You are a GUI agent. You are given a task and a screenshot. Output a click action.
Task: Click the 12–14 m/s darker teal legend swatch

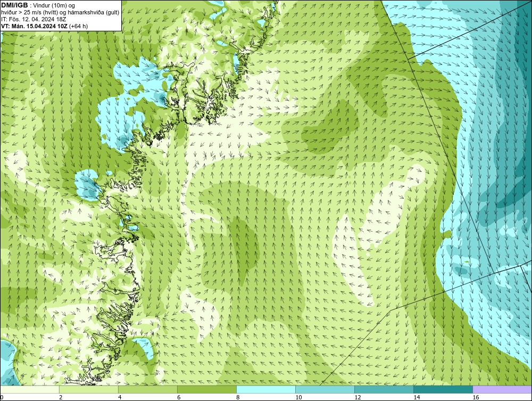[x=384, y=389]
